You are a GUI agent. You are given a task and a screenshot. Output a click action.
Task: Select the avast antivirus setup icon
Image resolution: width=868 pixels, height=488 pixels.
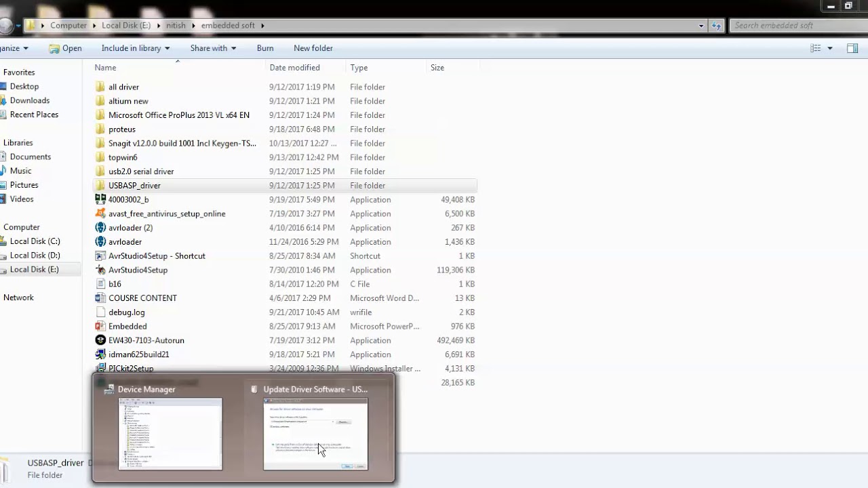point(100,213)
